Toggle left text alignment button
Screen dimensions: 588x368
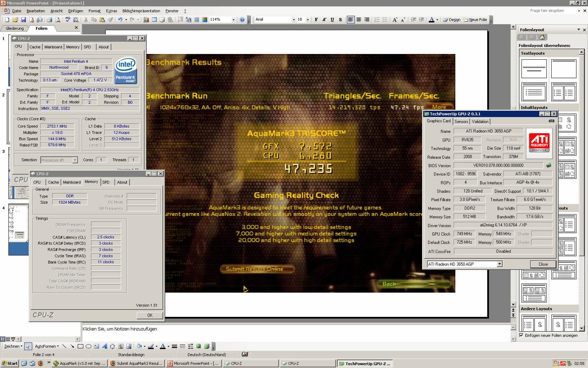coord(351,20)
